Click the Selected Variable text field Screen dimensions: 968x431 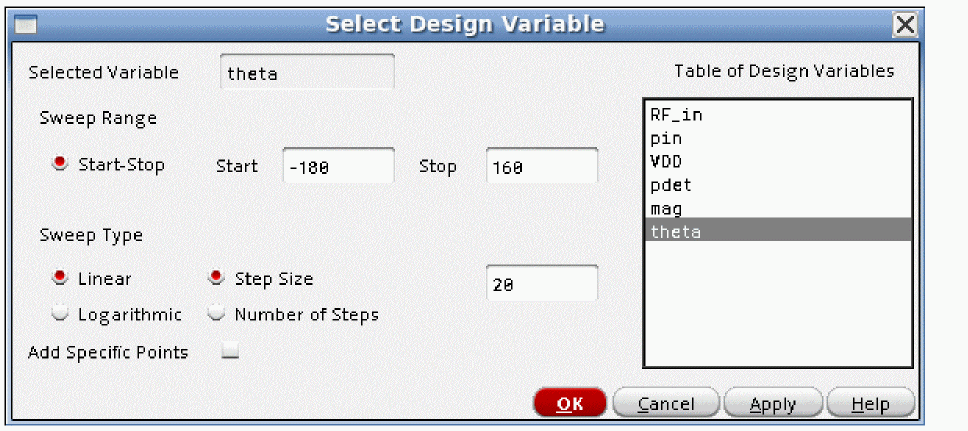pos(306,72)
